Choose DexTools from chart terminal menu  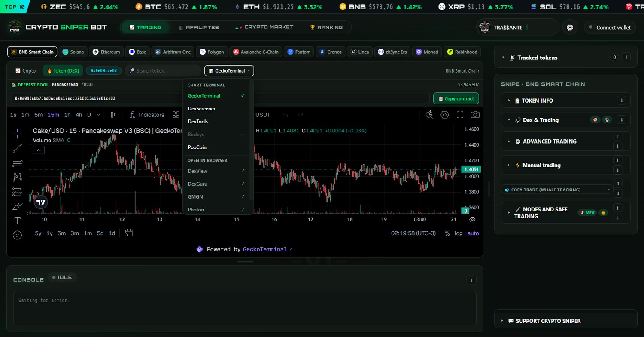[216, 122]
